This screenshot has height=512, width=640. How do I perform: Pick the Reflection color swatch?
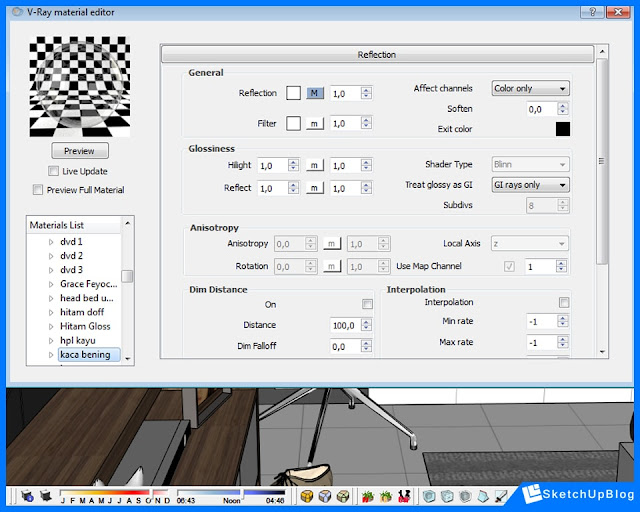tap(293, 93)
